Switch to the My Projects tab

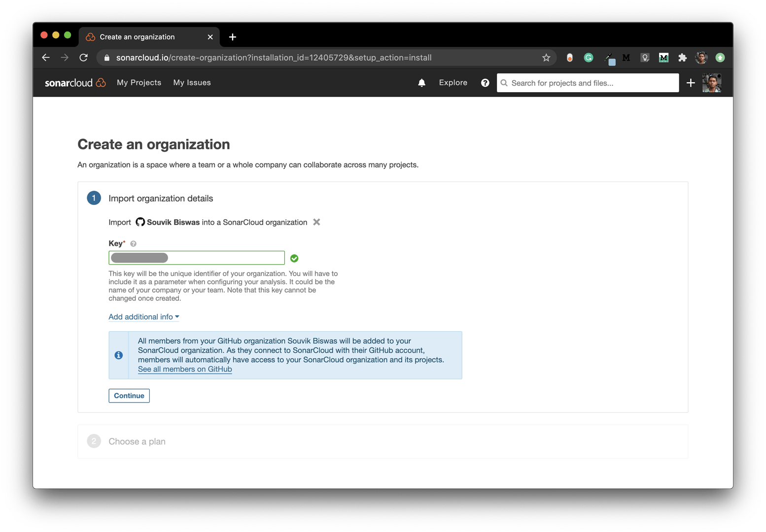tap(139, 82)
